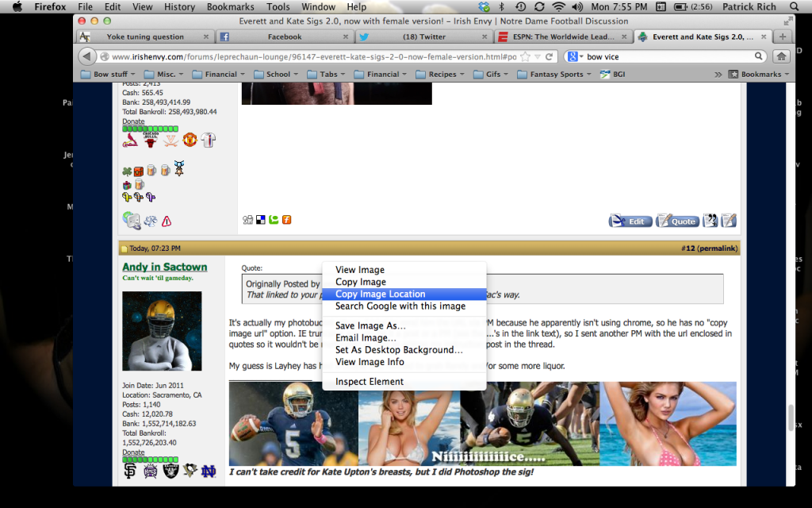Click the del.icio.us bookmark icon under the post
Screen dimensions: 812x508
[261, 220]
